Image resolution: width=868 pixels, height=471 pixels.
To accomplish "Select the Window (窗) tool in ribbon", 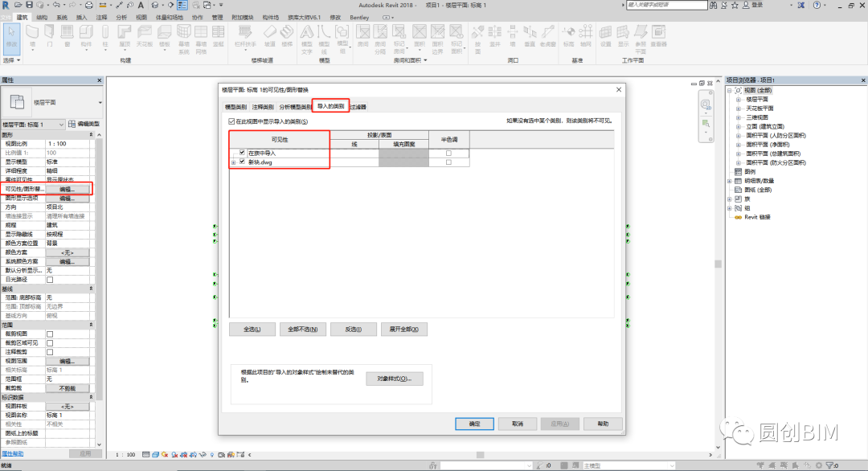I will pyautogui.click(x=67, y=37).
